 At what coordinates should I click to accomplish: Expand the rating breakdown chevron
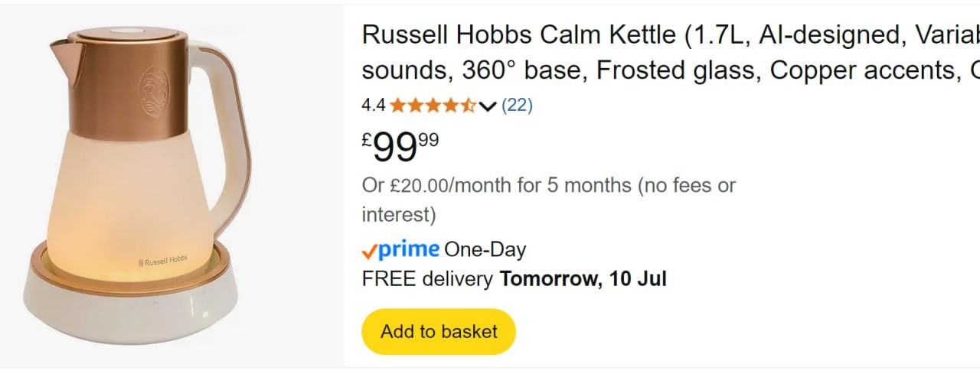pos(488,106)
